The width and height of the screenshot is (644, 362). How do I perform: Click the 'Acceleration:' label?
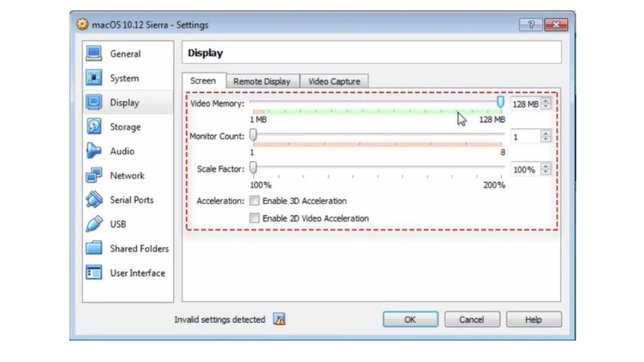[x=220, y=201]
